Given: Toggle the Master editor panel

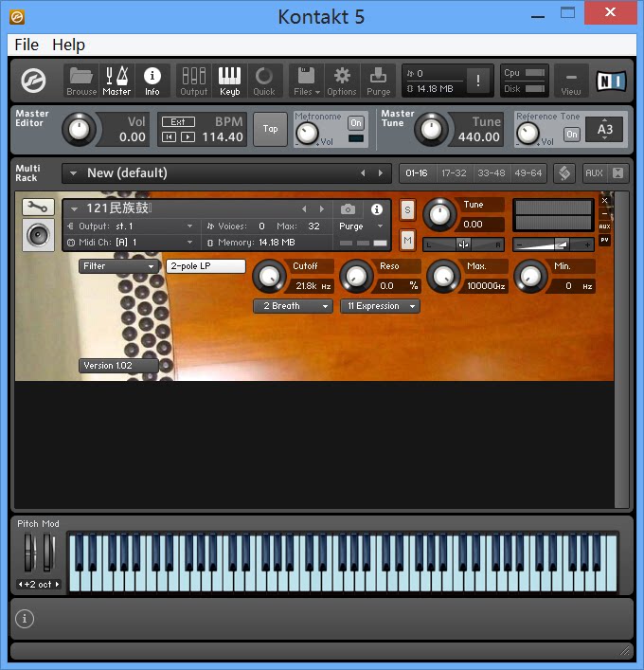Looking at the screenshot, I should tap(116, 81).
